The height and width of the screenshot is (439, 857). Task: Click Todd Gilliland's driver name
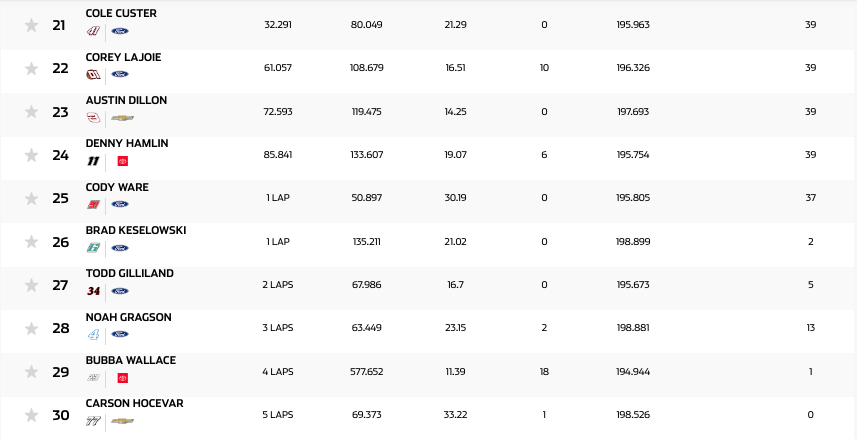tap(128, 273)
